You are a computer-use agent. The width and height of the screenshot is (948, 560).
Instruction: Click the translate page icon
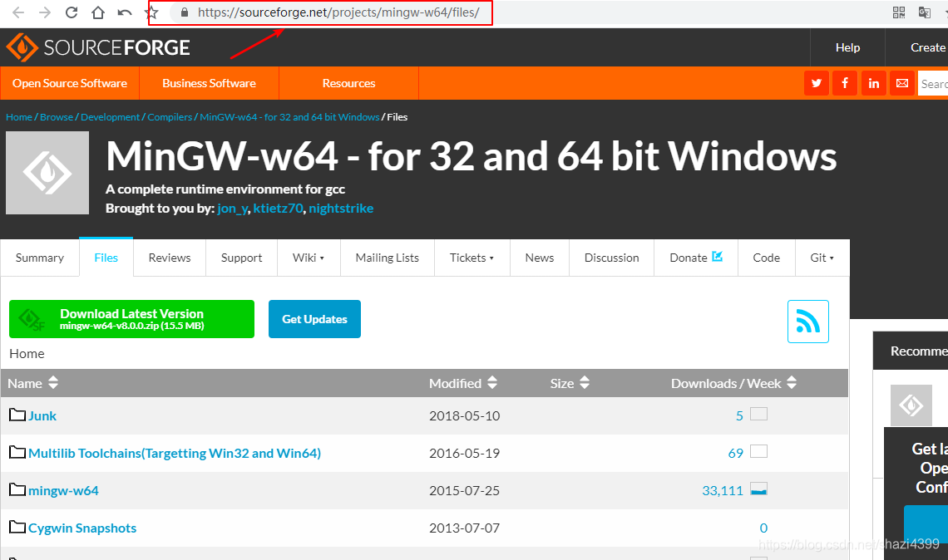point(925,12)
